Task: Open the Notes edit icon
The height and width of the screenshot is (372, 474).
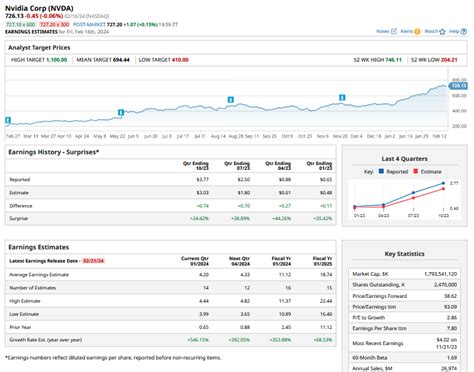Action: point(394,31)
